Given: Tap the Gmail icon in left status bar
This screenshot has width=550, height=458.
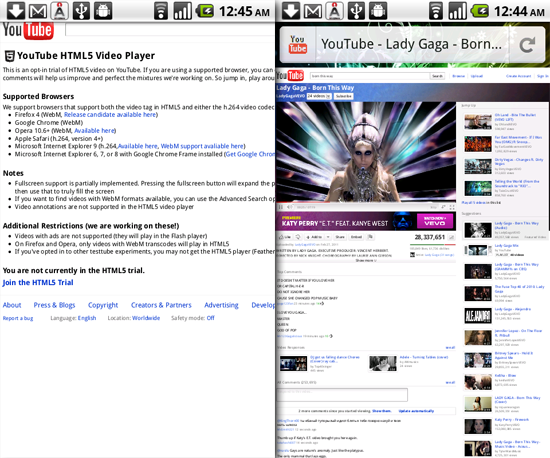Looking at the screenshot, I should coord(38,11).
